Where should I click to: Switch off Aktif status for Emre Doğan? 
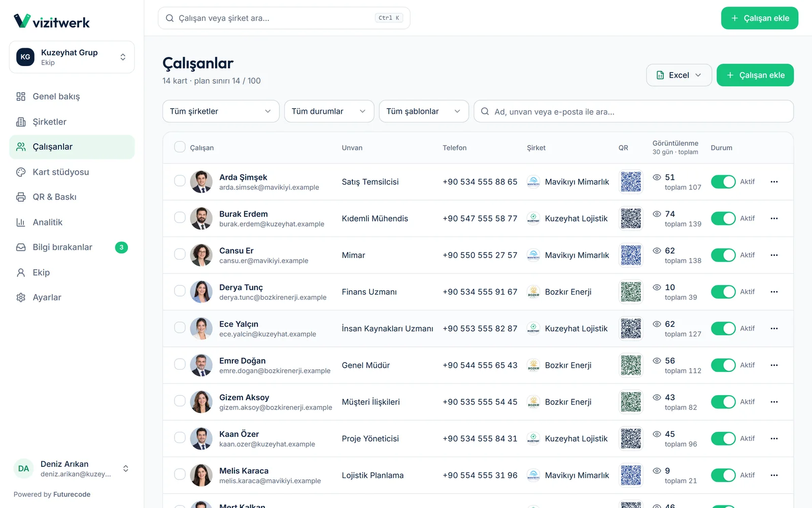tap(723, 365)
